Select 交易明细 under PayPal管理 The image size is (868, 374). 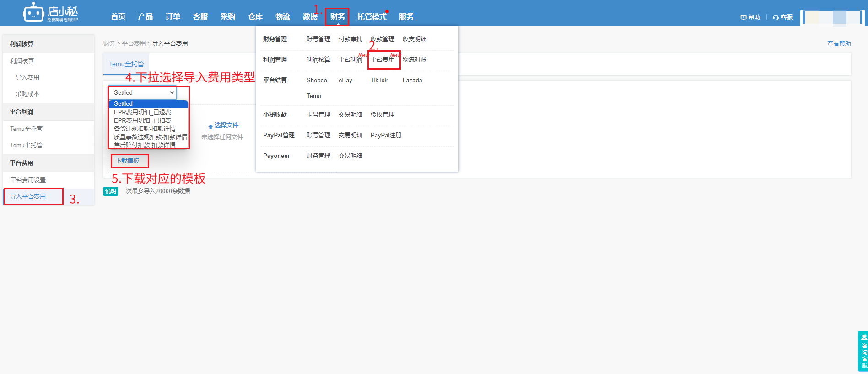(350, 135)
